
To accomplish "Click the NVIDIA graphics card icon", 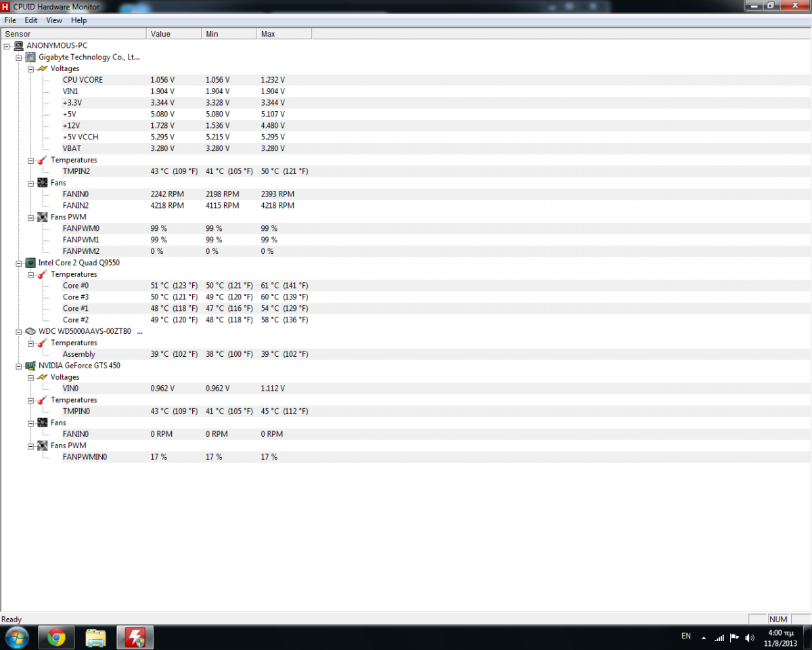I will (30, 366).
